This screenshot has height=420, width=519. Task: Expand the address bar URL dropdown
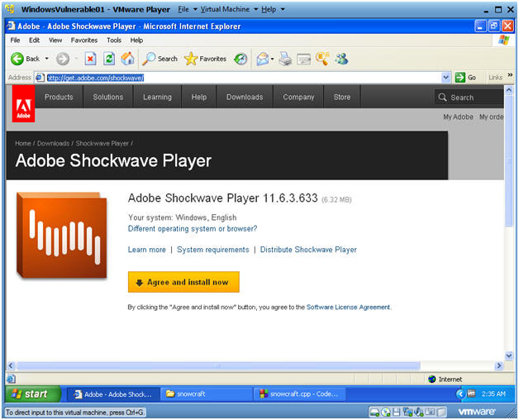(x=445, y=78)
